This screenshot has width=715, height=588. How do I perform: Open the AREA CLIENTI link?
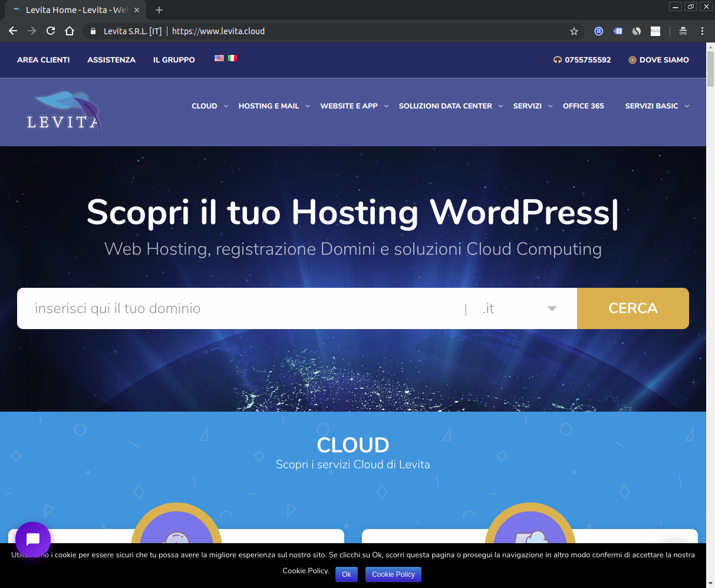point(44,60)
